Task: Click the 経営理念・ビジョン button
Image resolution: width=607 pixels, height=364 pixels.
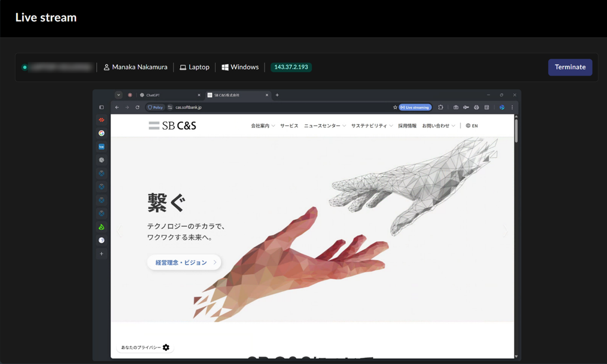Action: tap(184, 262)
